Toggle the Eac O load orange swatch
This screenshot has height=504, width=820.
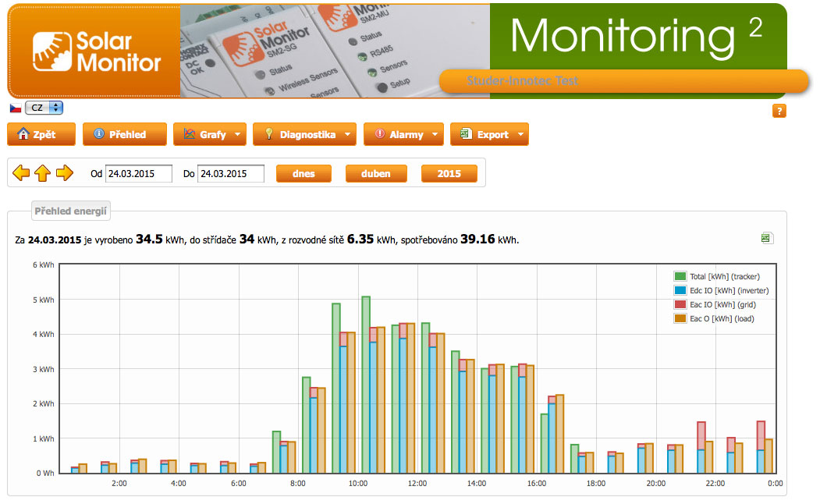pos(680,318)
